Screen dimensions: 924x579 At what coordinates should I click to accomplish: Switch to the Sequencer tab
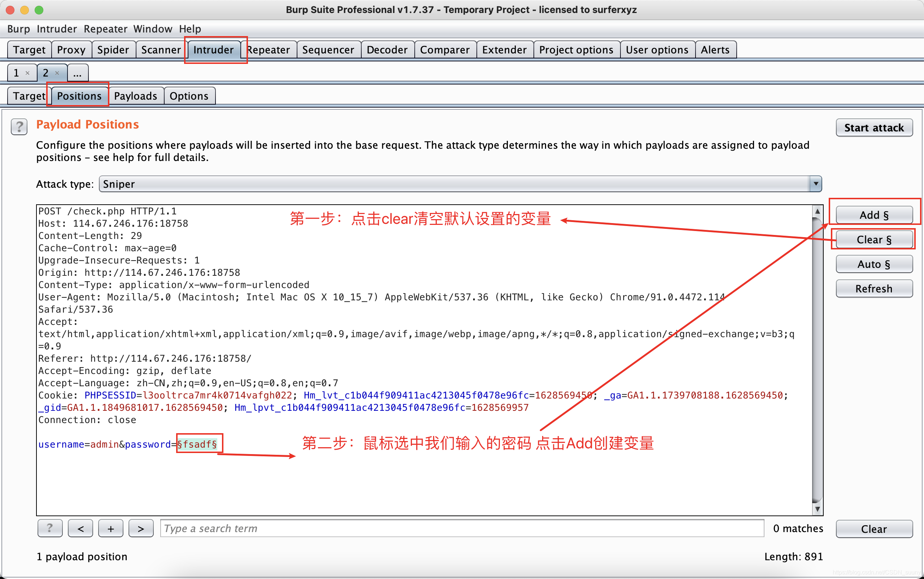pyautogui.click(x=328, y=50)
